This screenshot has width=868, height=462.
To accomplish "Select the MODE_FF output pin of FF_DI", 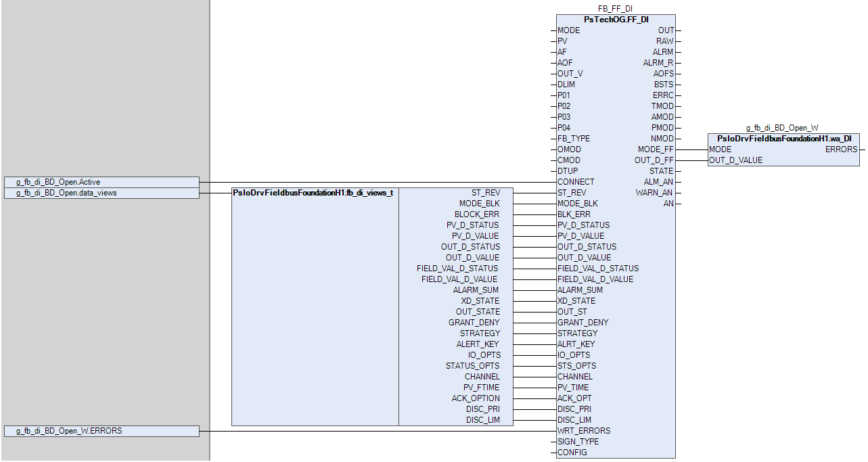I will pos(655,149).
